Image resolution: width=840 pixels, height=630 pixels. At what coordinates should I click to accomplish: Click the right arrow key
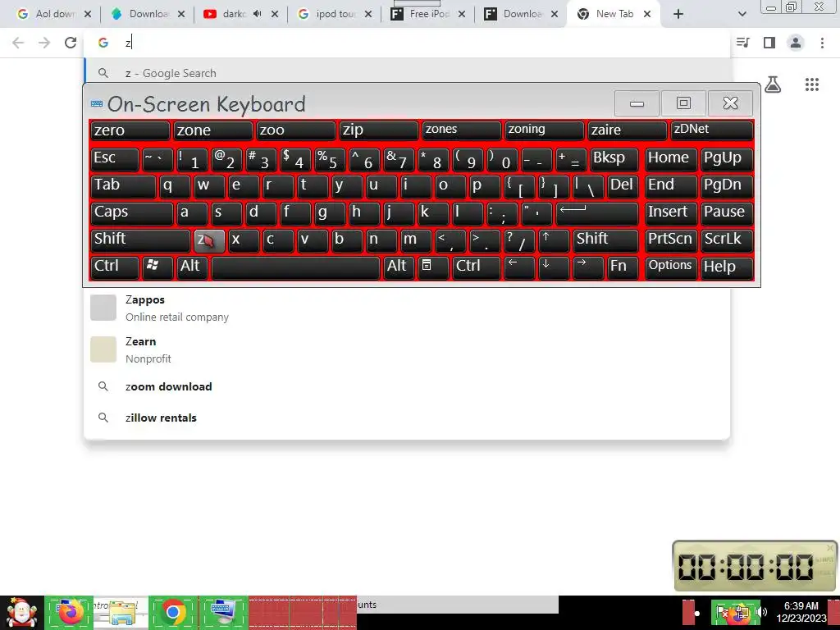pos(588,267)
